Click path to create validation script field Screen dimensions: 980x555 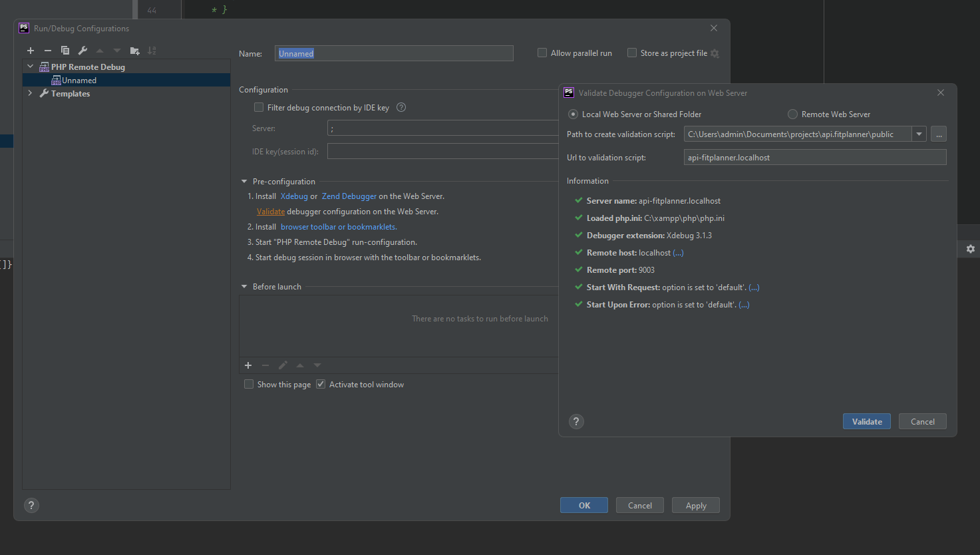click(798, 134)
